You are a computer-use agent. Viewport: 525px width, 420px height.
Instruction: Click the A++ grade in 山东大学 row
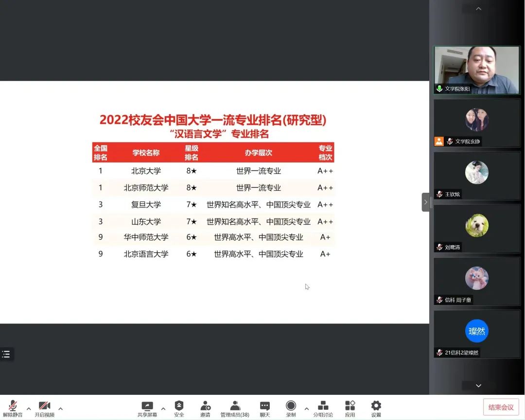click(325, 221)
